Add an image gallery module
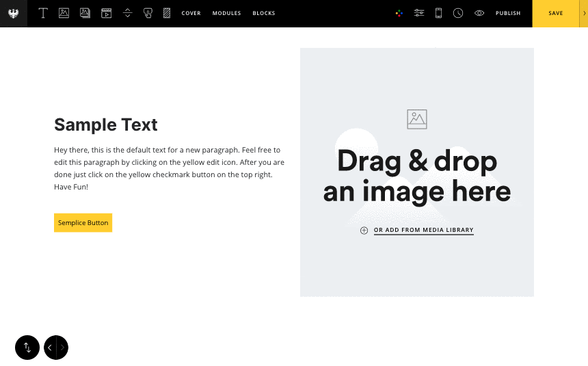 (85, 13)
